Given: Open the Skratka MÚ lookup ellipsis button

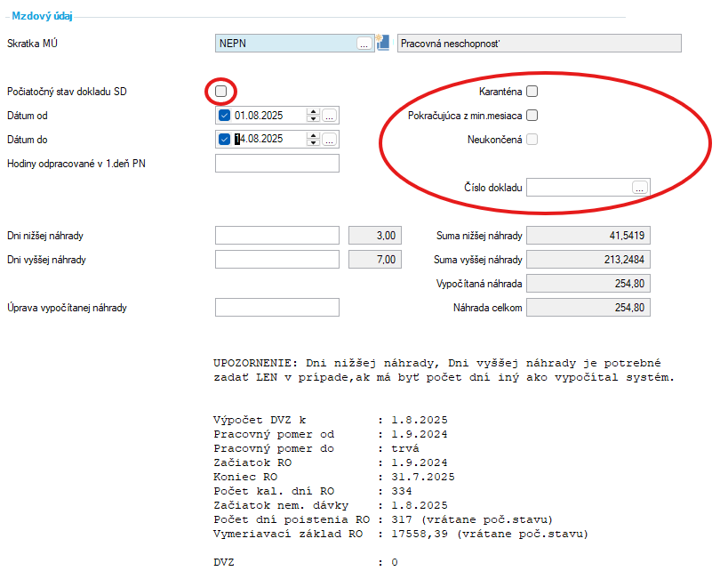Looking at the screenshot, I should (364, 43).
